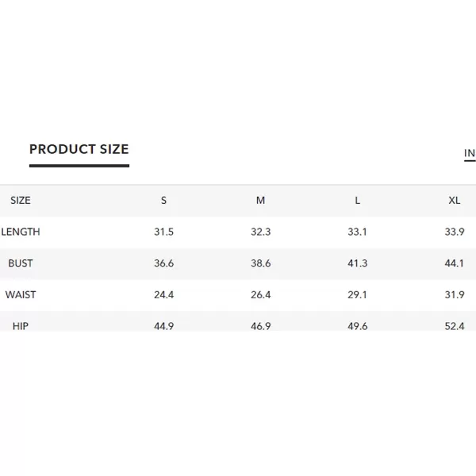Select waist value 29.1 for L

point(357,295)
